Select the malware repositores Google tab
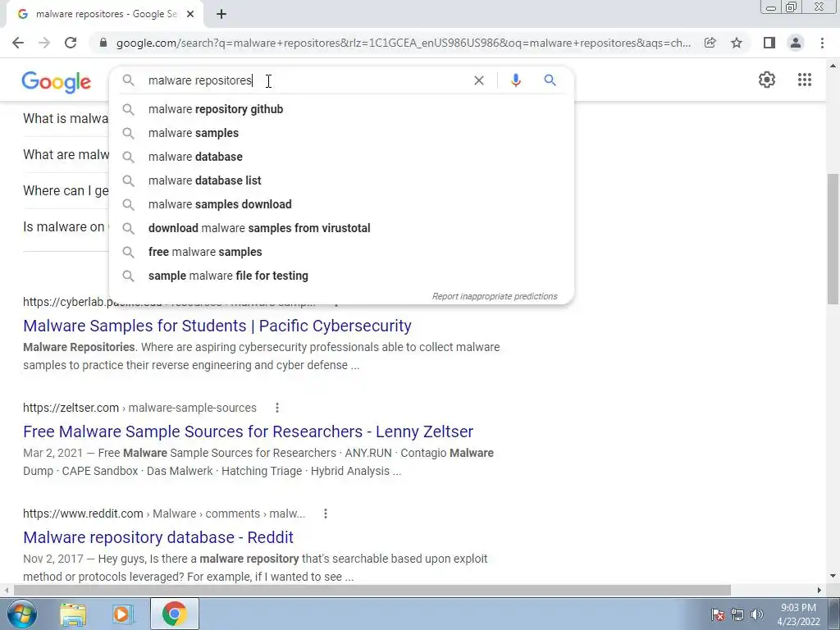Screen dimensions: 840x630 point(105,15)
